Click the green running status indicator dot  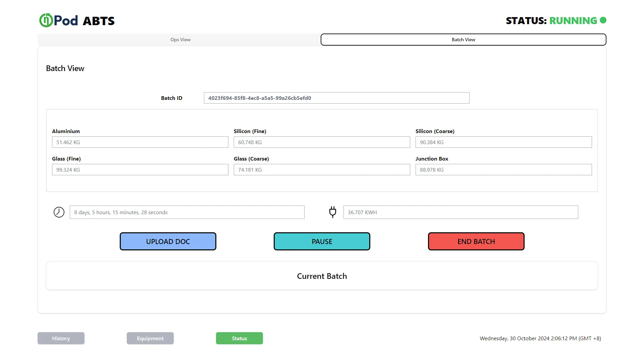pos(603,20)
